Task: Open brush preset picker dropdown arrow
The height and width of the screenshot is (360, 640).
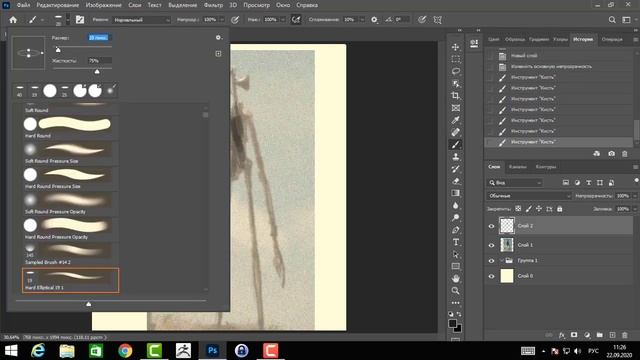Action: tap(68, 20)
